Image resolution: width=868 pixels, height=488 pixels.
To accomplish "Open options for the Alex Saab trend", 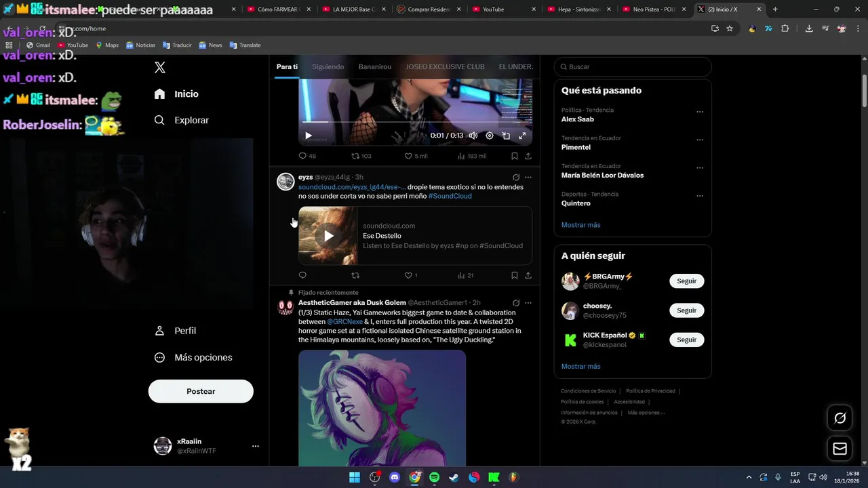I will click(700, 112).
